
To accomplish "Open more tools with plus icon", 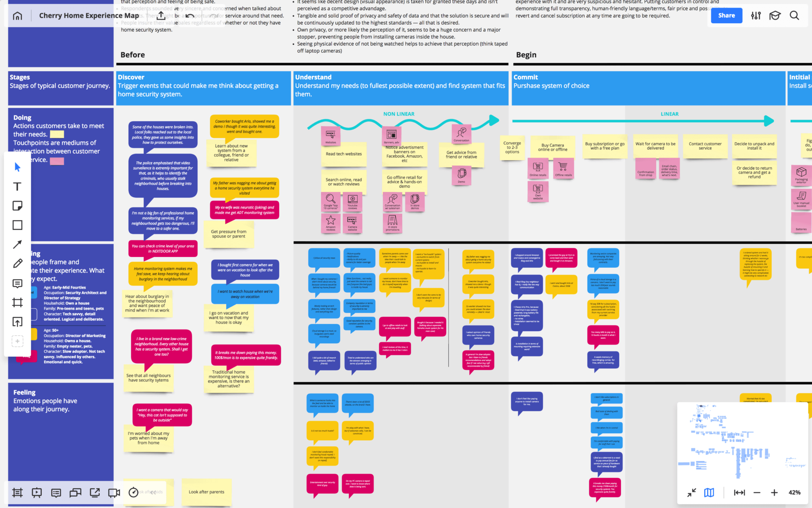I will [17, 341].
